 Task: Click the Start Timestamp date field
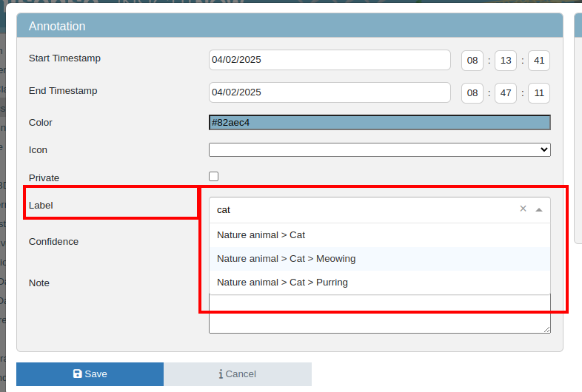(330, 60)
